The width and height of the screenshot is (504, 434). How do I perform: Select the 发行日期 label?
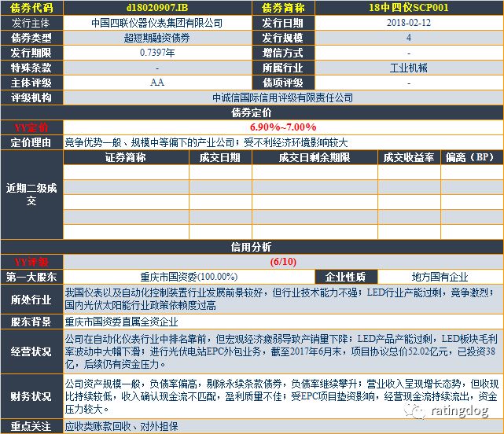point(283,23)
